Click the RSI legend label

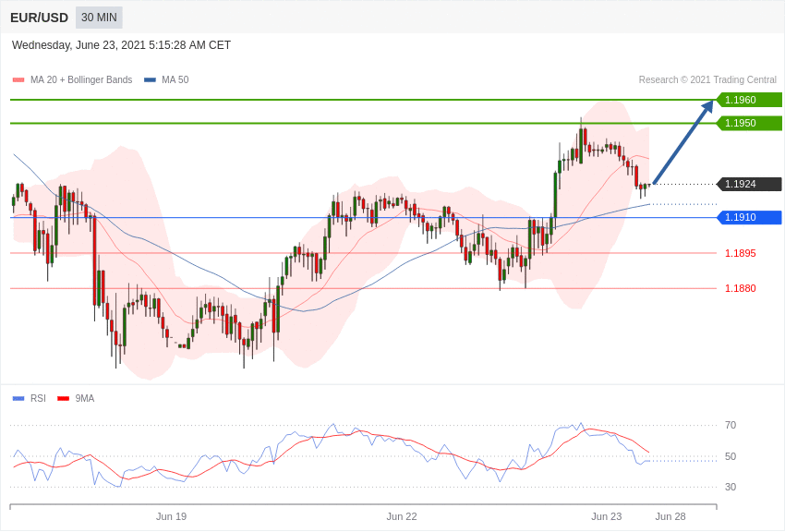(x=38, y=398)
